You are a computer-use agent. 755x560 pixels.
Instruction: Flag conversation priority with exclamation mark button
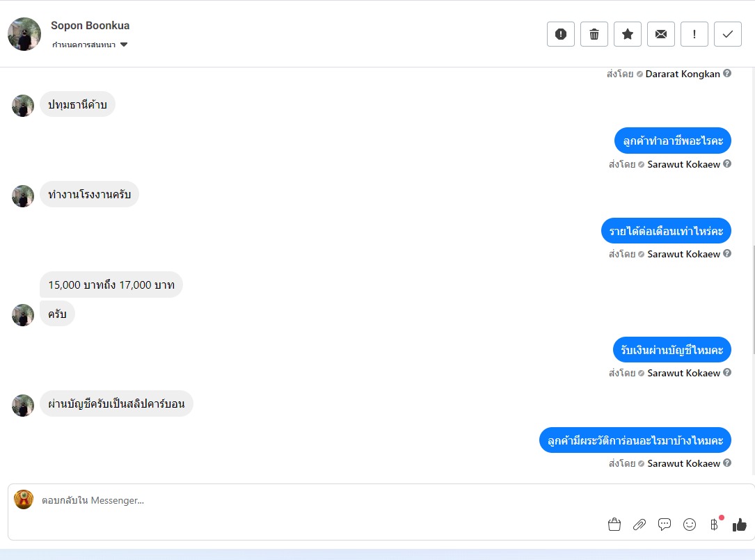click(694, 34)
